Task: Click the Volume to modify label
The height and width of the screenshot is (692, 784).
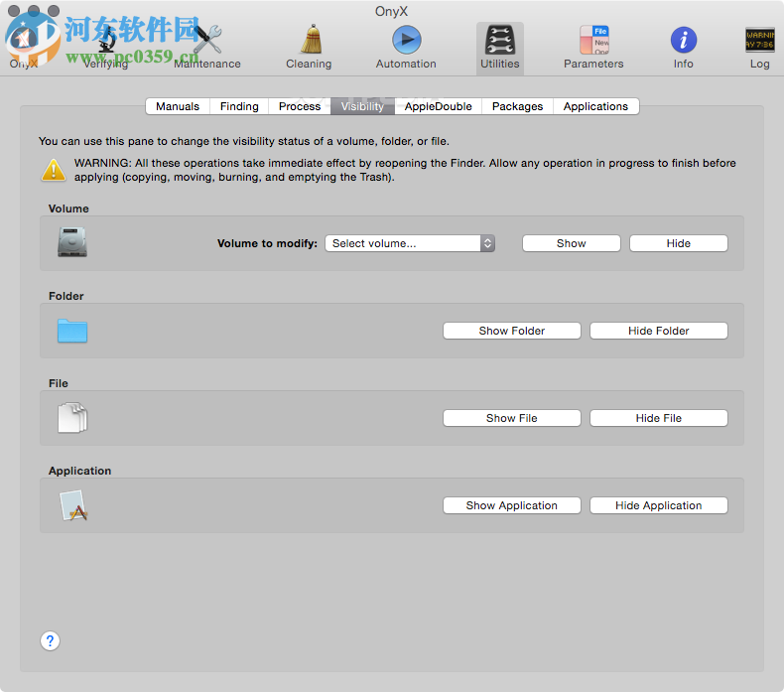Action: [268, 243]
